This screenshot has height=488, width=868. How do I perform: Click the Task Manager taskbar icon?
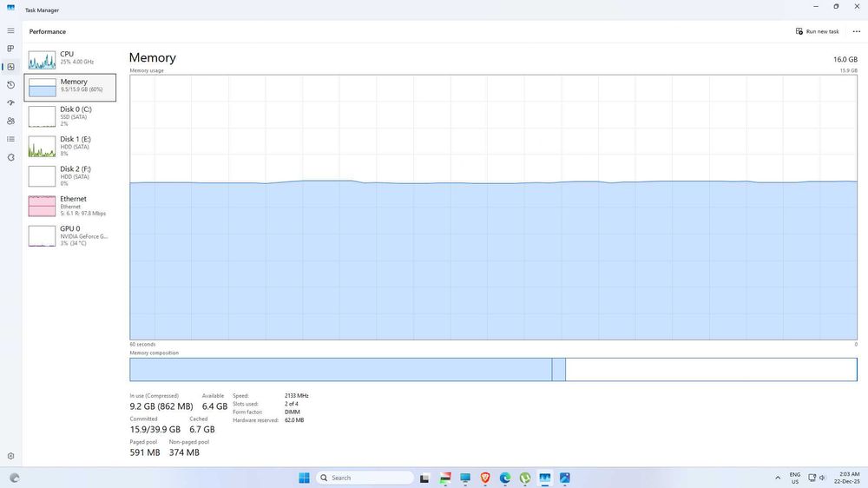click(x=545, y=478)
